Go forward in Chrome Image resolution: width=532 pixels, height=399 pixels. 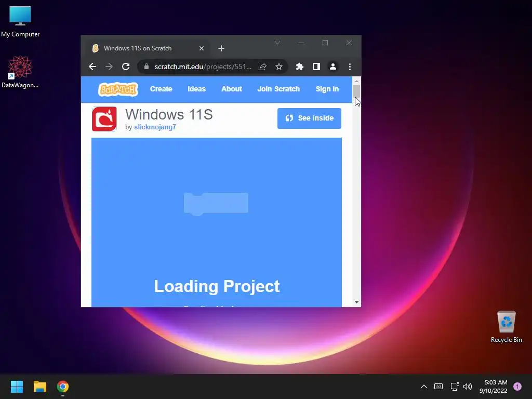click(x=109, y=66)
